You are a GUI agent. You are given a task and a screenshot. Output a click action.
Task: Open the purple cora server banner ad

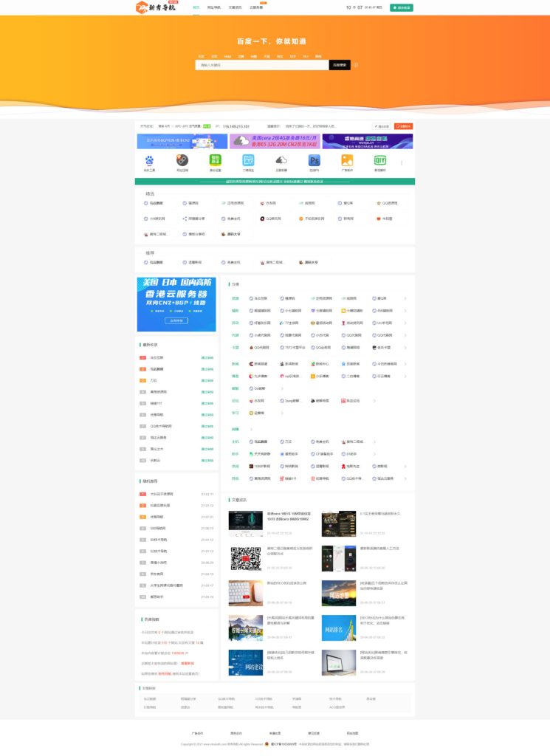pyautogui.click(x=275, y=141)
